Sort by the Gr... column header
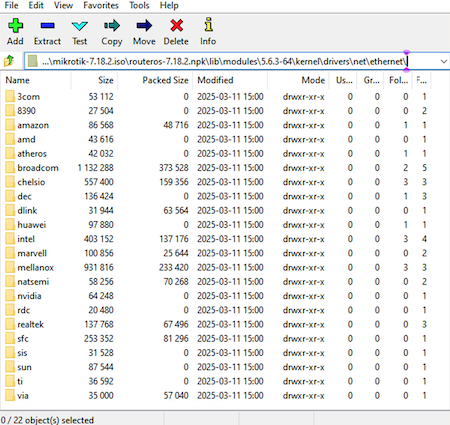450x425 pixels. coord(371,80)
